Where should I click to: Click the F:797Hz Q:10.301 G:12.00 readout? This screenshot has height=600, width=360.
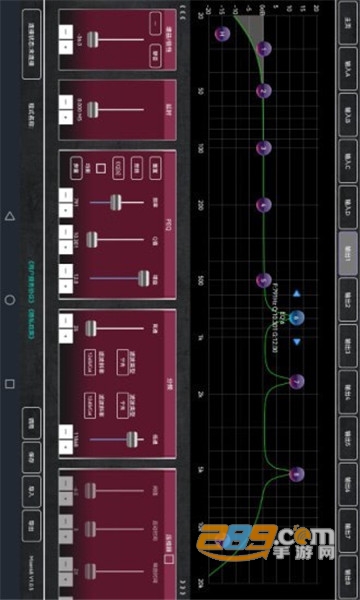[x=275, y=318]
